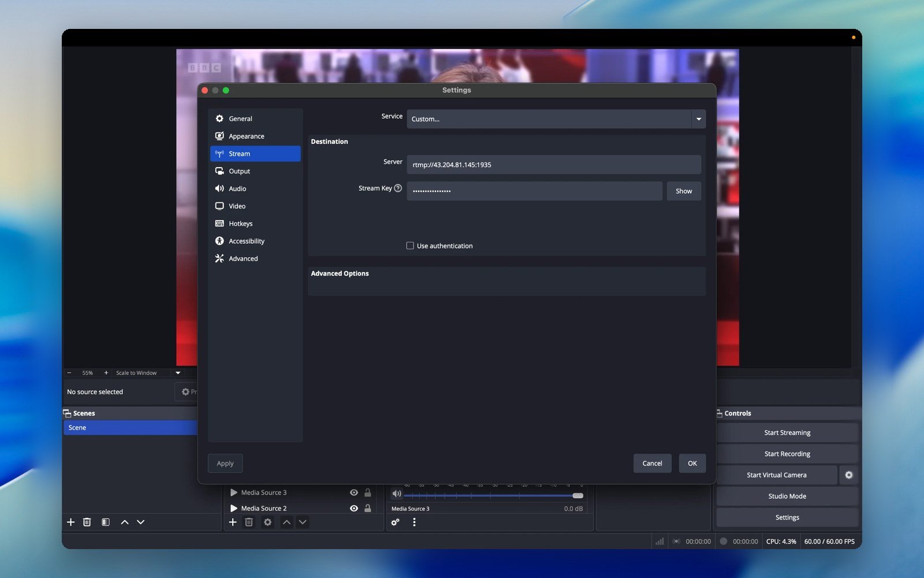
Task: Click the No source selected label
Action: pyautogui.click(x=95, y=392)
